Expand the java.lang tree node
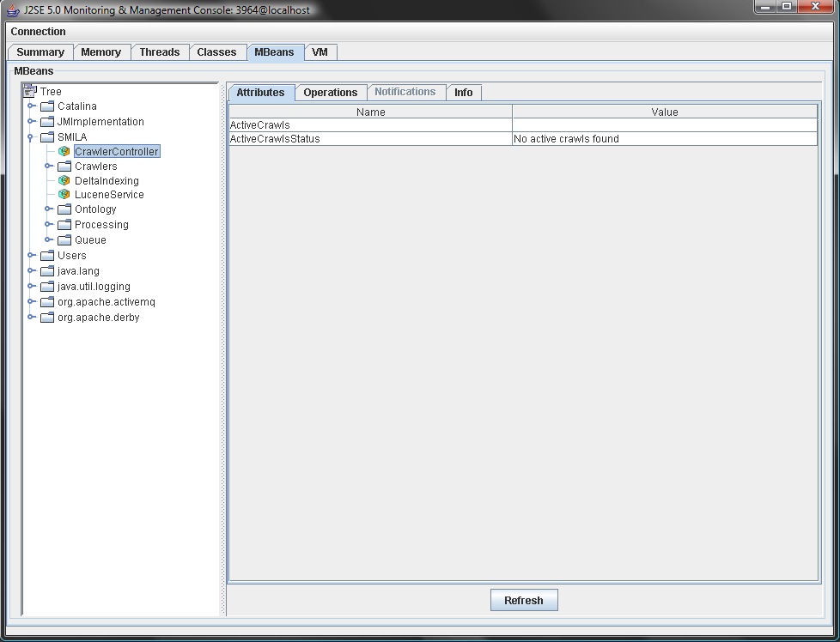Image resolution: width=840 pixels, height=642 pixels. (x=31, y=271)
